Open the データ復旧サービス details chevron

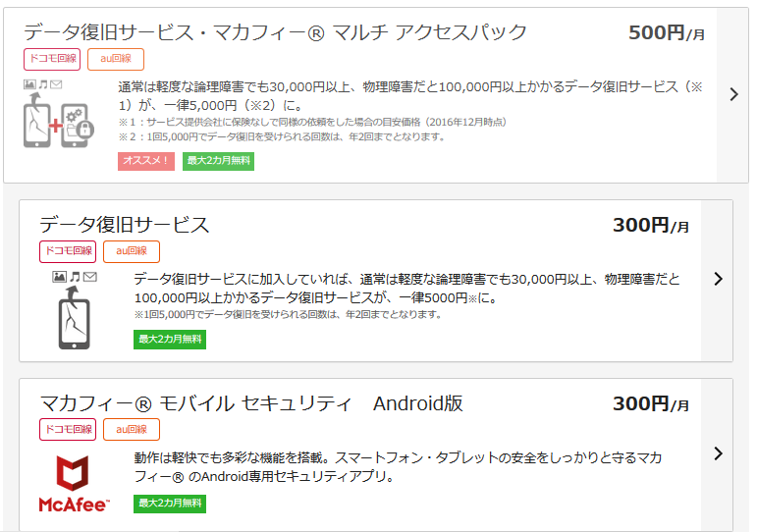[718, 279]
